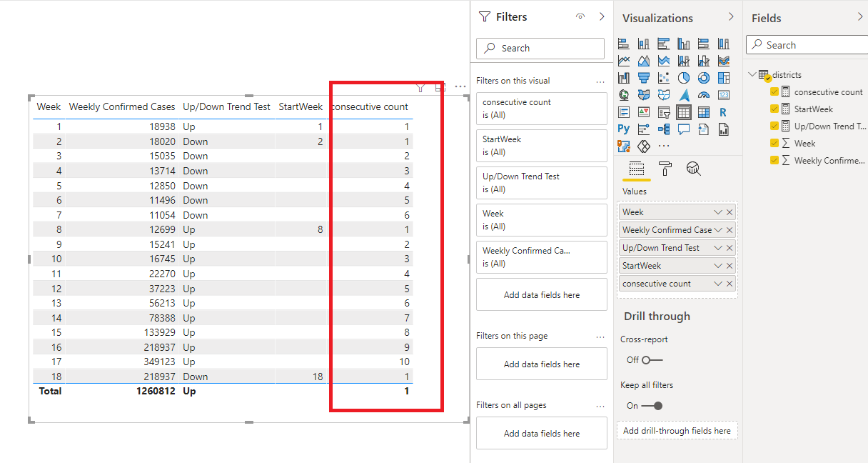Remove consecutive count from Values well
The image size is (868, 463).
(x=730, y=284)
